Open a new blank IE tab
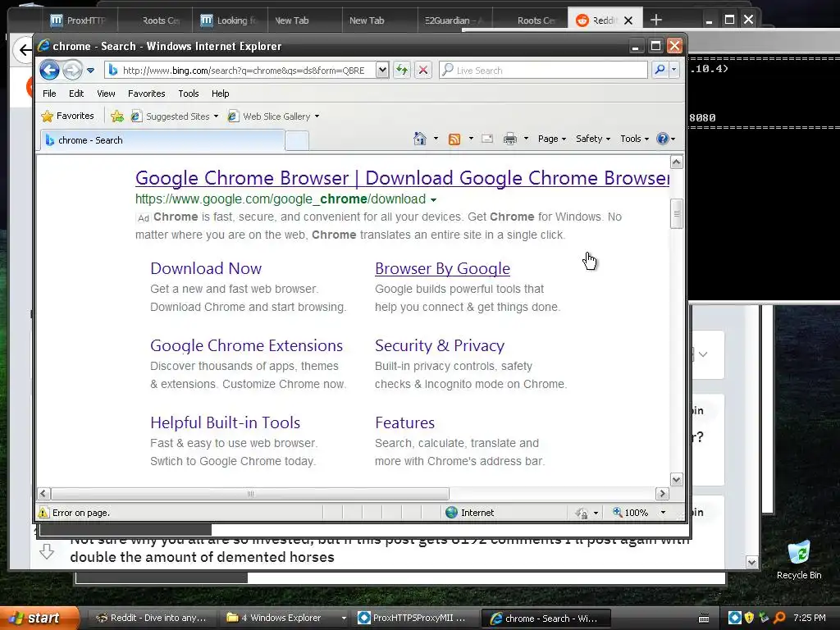This screenshot has height=630, width=840. pyautogui.click(x=297, y=141)
